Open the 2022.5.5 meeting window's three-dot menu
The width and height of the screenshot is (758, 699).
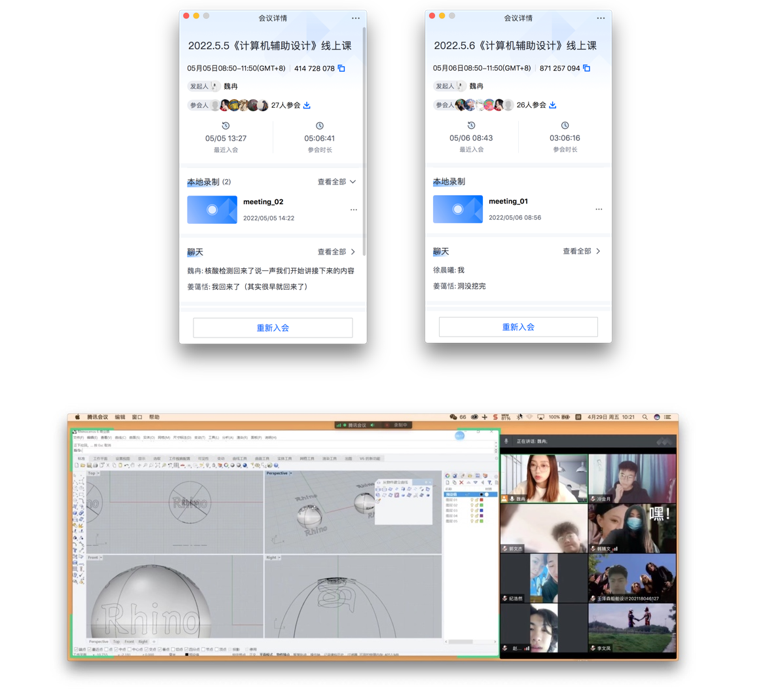[x=355, y=18]
